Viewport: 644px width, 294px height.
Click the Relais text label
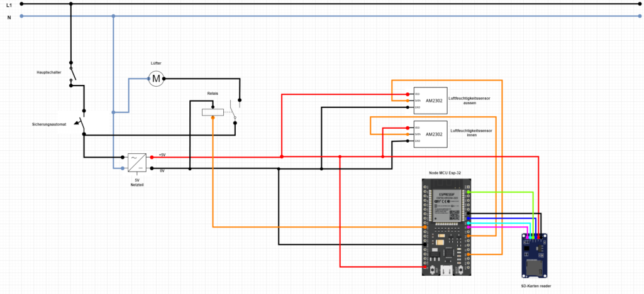pyautogui.click(x=213, y=94)
